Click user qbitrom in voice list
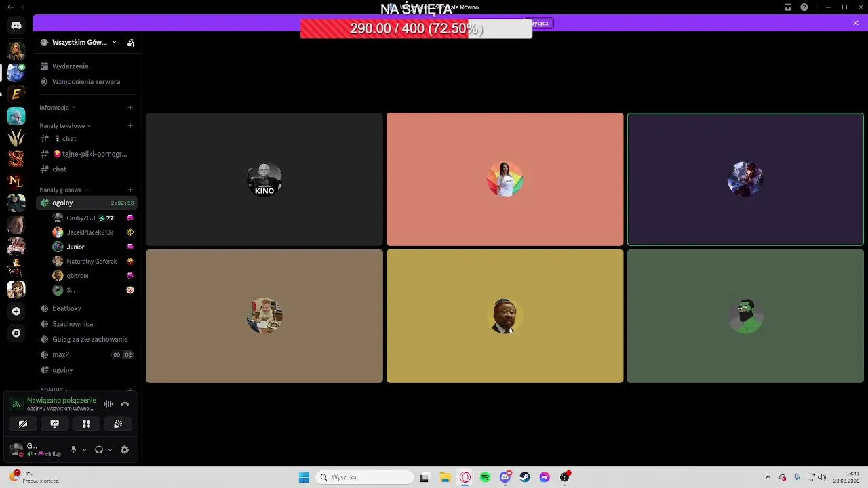The image size is (868, 488). [94, 276]
